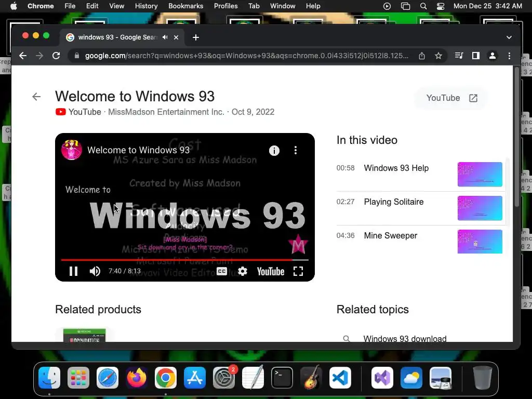This screenshot has width=532, height=399.
Task: Go back with the page back arrow
Action: pos(36,97)
